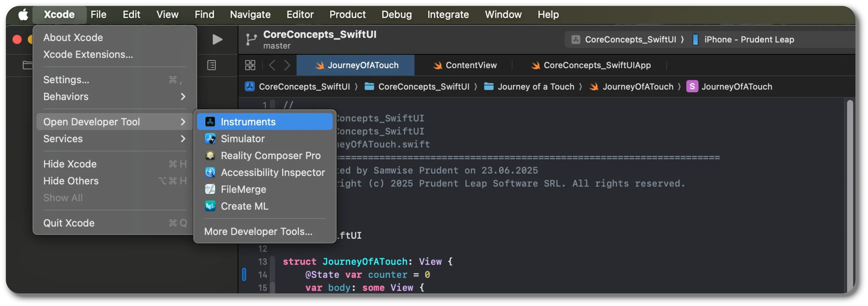The image size is (868, 306).
Task: Click the Accessibility Inspector icon
Action: point(210,172)
